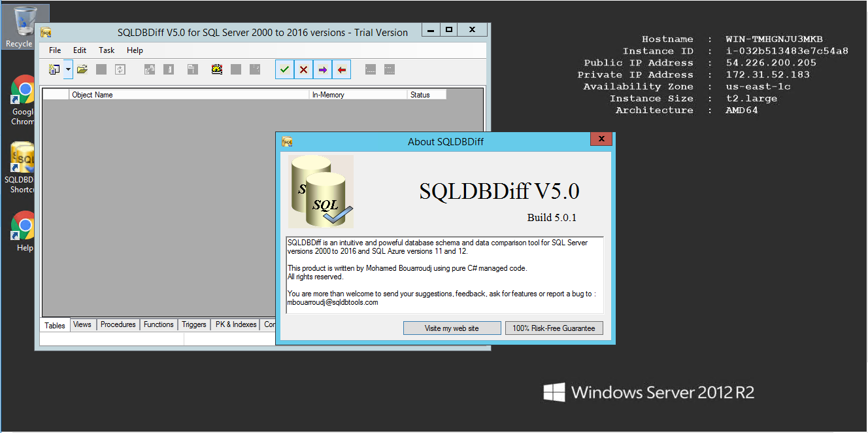Open the Task menu
Screen dimensions: 868x433
point(107,50)
